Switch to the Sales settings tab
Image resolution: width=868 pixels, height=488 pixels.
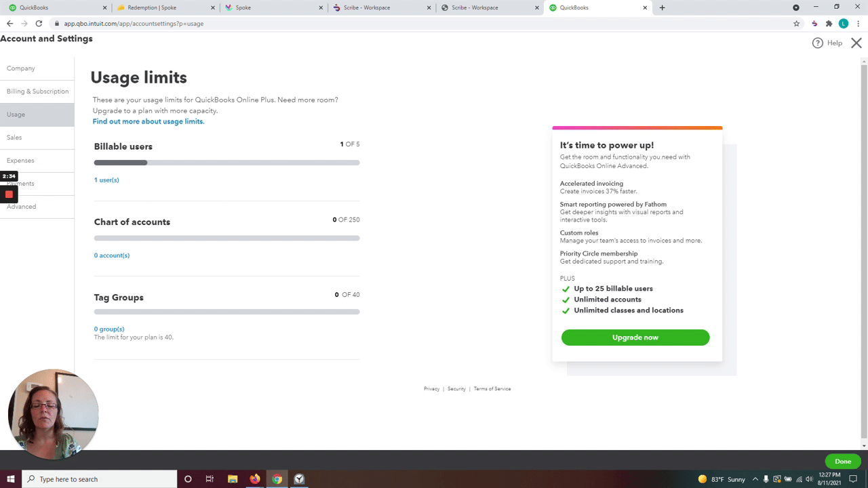click(14, 138)
